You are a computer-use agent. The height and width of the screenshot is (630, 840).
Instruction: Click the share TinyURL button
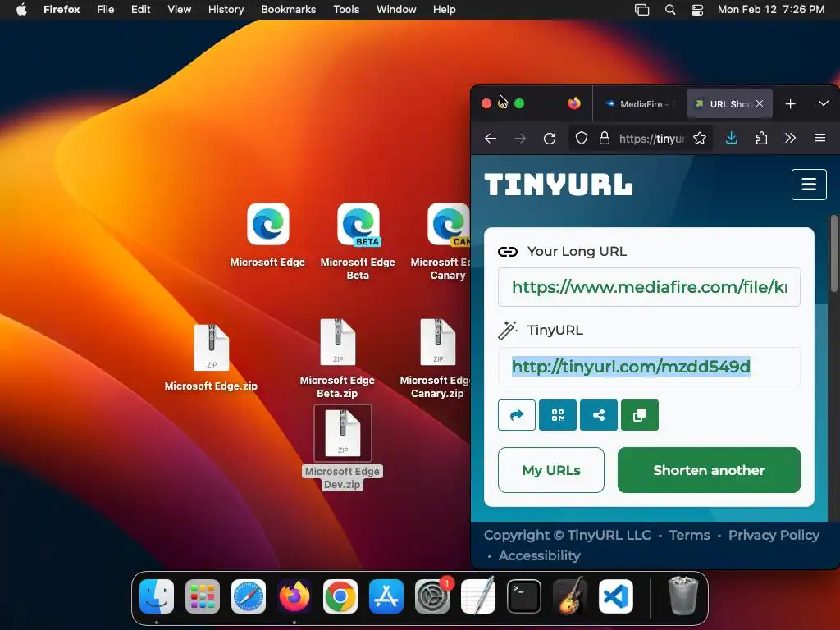(599, 415)
